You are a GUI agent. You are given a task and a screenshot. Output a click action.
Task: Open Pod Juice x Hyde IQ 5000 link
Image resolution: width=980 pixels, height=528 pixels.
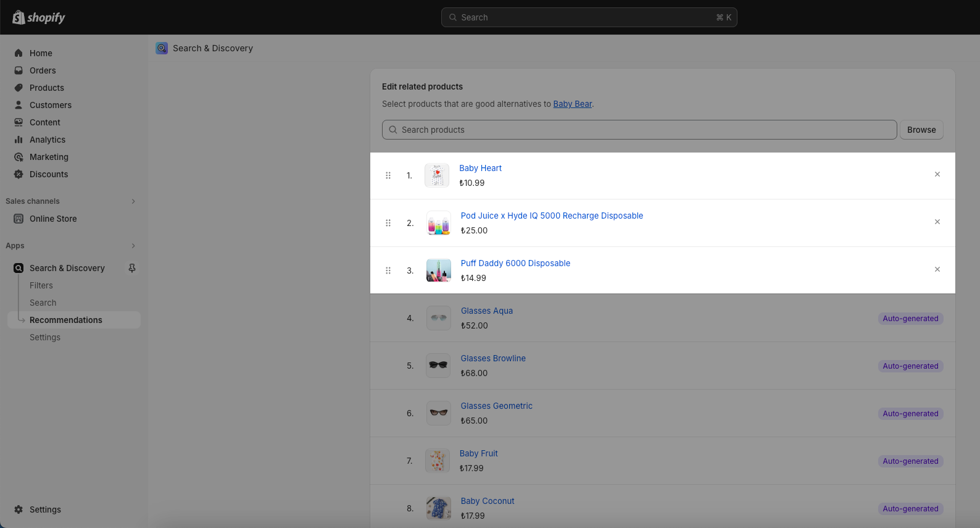[552, 216]
